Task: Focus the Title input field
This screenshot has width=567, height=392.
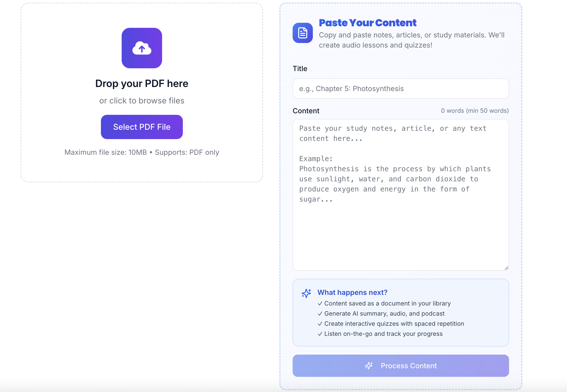Action: pos(401,89)
